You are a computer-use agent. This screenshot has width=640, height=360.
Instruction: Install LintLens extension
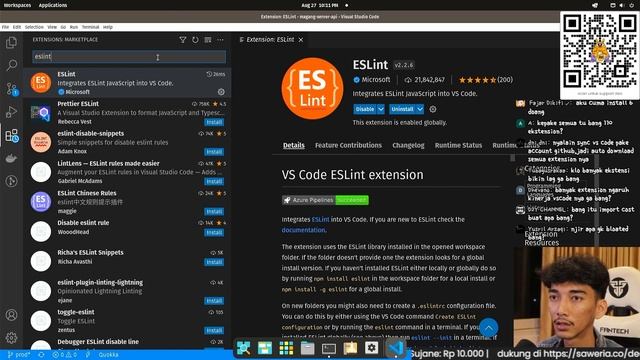click(x=214, y=181)
